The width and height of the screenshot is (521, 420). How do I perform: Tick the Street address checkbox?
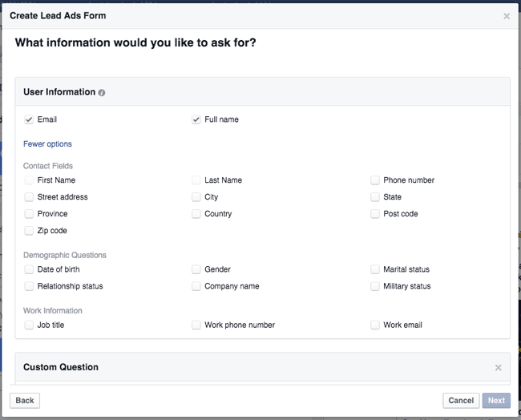click(29, 197)
